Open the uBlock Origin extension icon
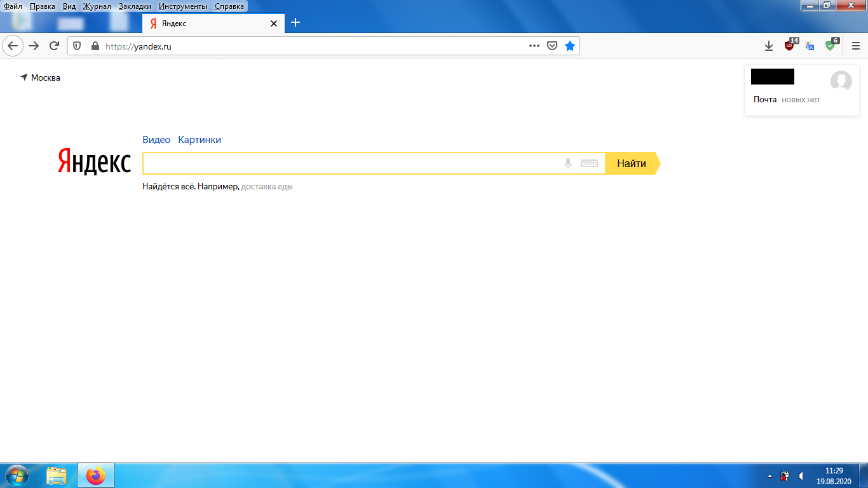 pos(790,45)
